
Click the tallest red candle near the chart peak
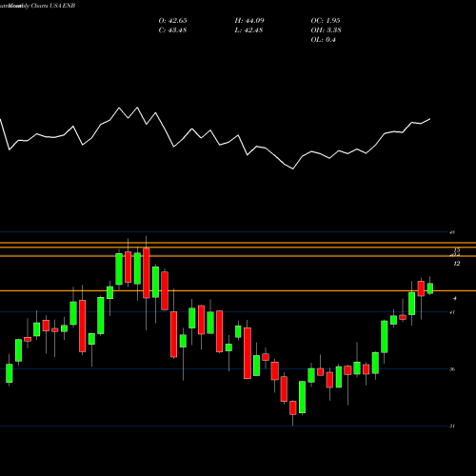(147, 273)
